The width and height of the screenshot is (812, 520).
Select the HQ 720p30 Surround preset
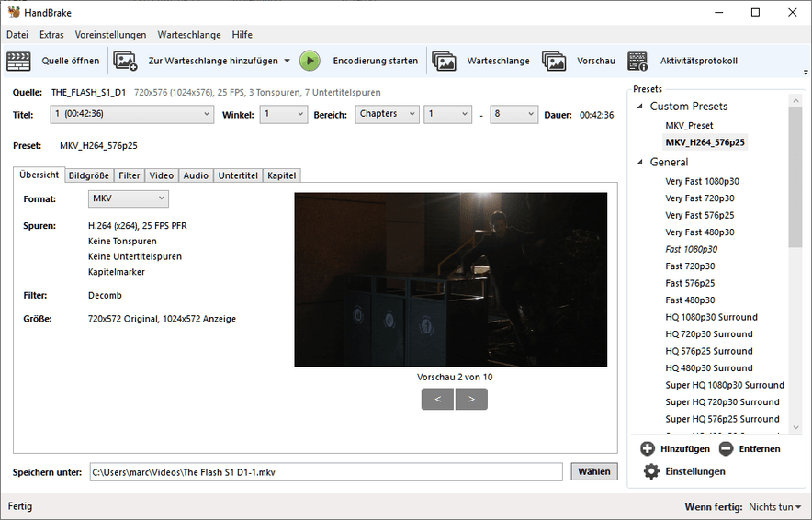[709, 334]
